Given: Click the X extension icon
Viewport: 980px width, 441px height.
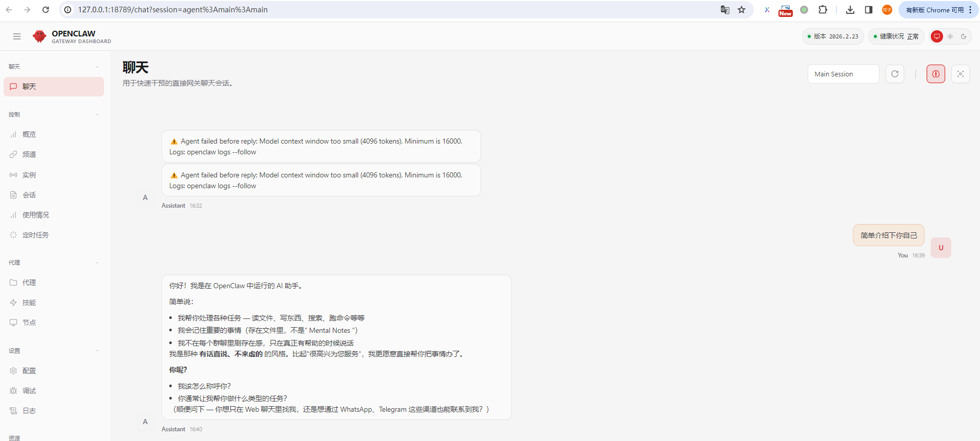Looking at the screenshot, I should tap(767, 10).
